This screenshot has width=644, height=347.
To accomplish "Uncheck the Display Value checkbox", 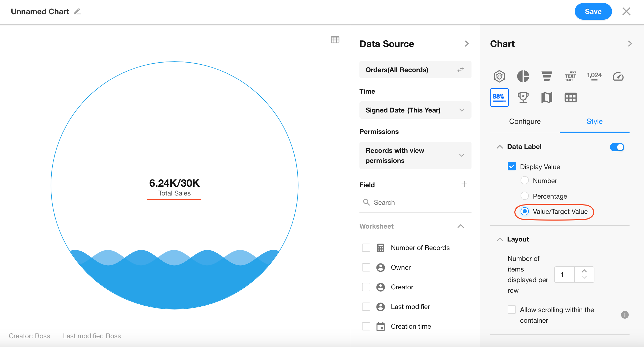I will (x=512, y=167).
